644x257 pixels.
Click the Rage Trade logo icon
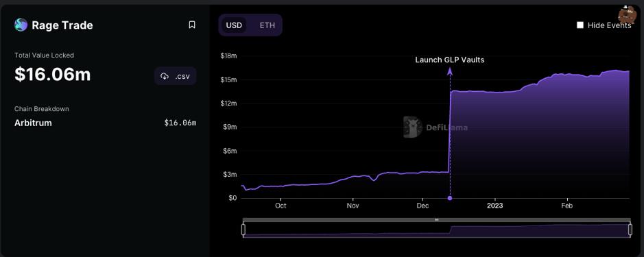[x=21, y=25]
